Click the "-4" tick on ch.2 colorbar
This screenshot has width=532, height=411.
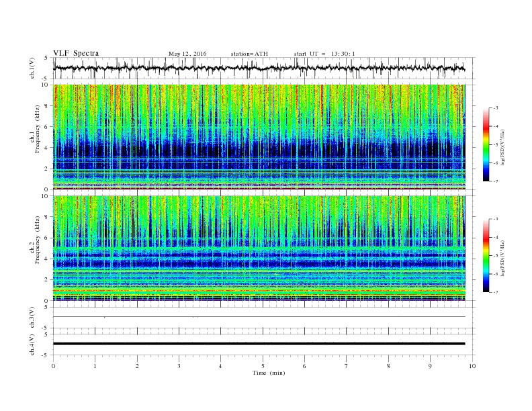(496, 237)
